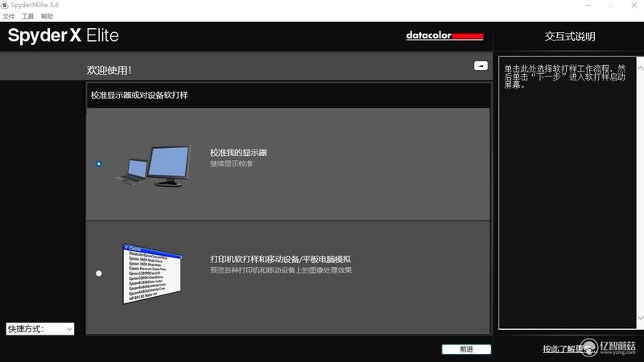Click the datacolor logo
The width and height of the screenshot is (644, 362).
coord(444,35)
